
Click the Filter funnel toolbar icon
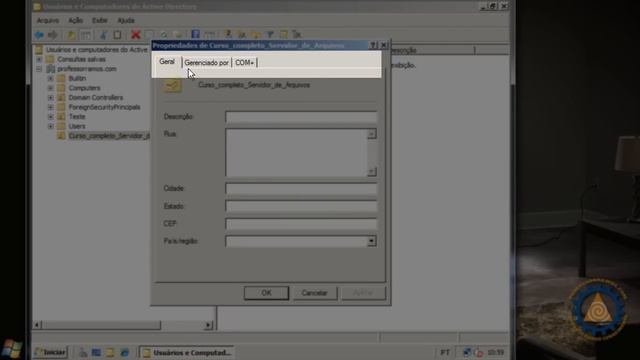(x=270, y=35)
